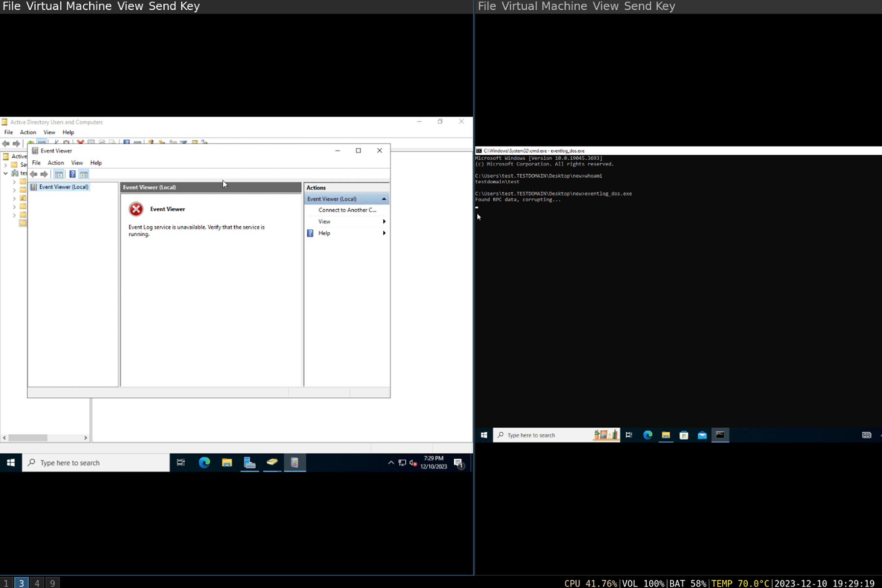Launch Edge from left VM taskbar

204,463
